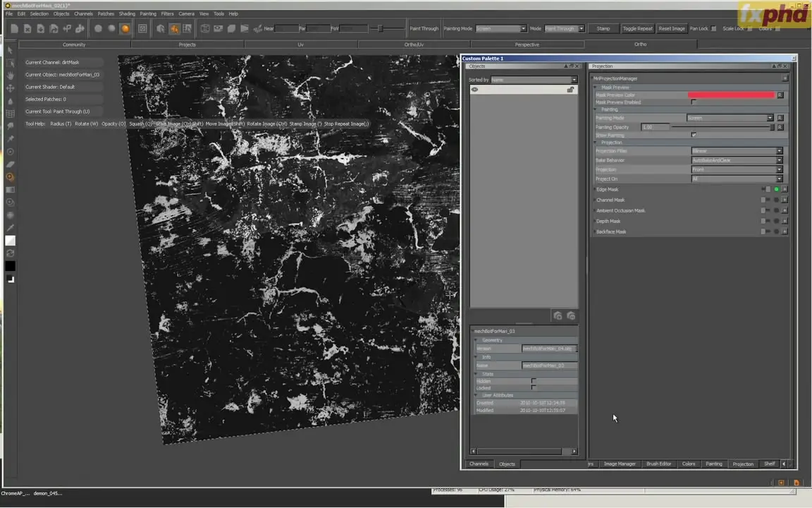This screenshot has height=508, width=812.
Task: Switch to the Perspective view tab
Action: (x=527, y=44)
